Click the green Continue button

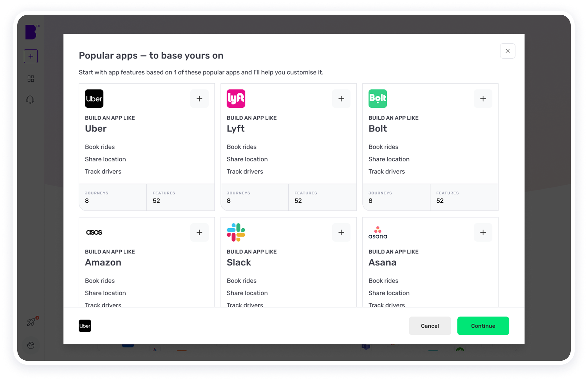tap(483, 326)
